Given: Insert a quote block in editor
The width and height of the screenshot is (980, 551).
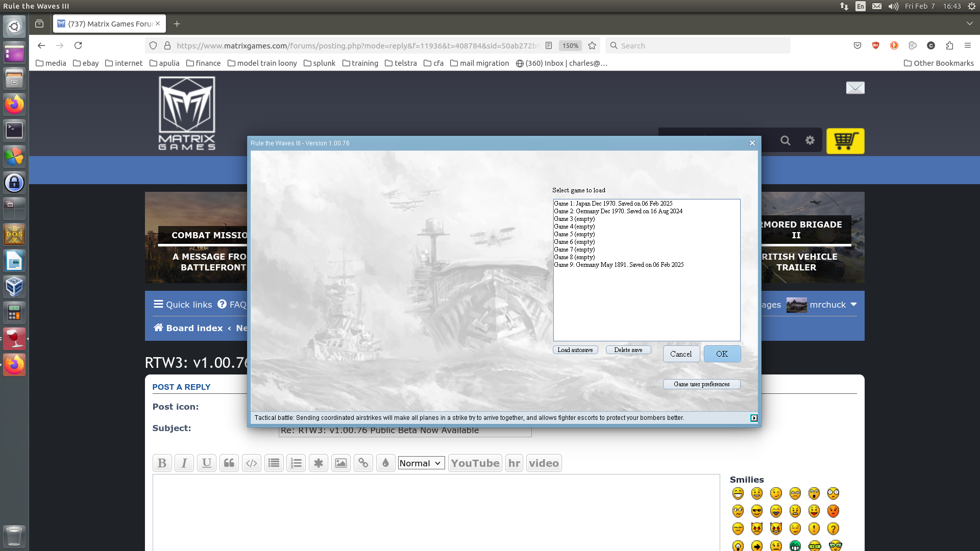Looking at the screenshot, I should (229, 463).
